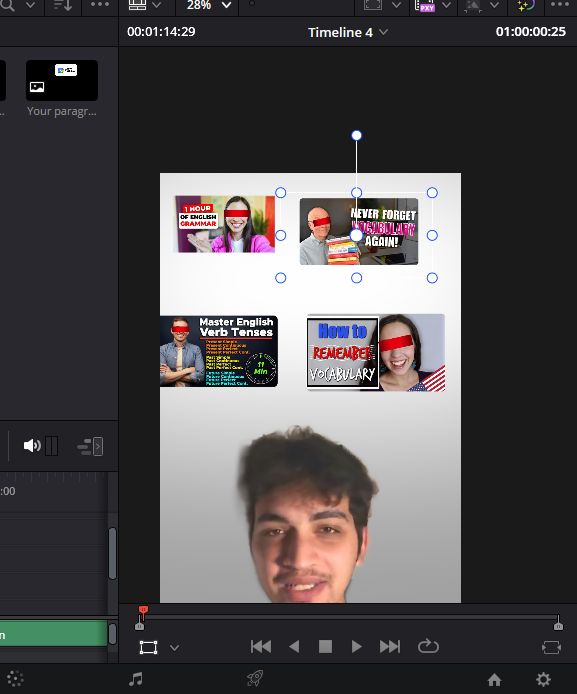Viewport: 577px width, 694px height.
Task: Select the 'How to Remember Vocabulary' image
Action: [x=376, y=352]
